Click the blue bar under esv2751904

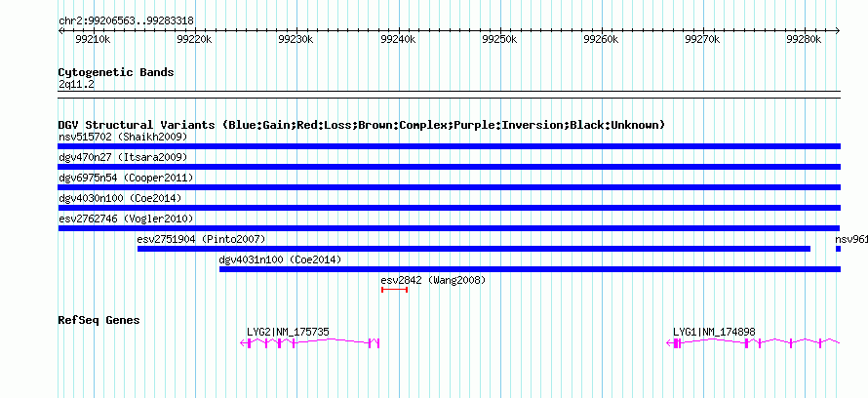tap(474, 249)
